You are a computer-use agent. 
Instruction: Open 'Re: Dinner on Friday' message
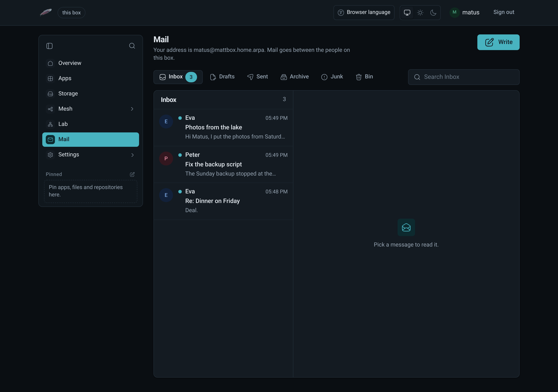(x=223, y=201)
